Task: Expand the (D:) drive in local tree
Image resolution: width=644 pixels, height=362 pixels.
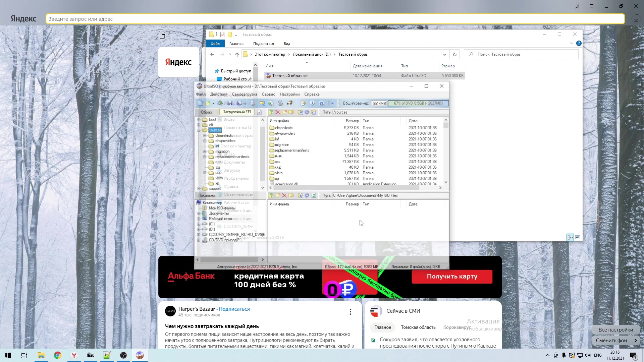Action: pos(199,229)
